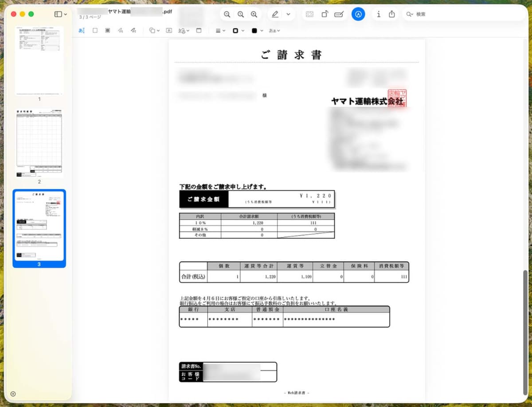Viewport: 532px width, 407px height.
Task: Click the 立替金 column header
Action: click(x=328, y=266)
